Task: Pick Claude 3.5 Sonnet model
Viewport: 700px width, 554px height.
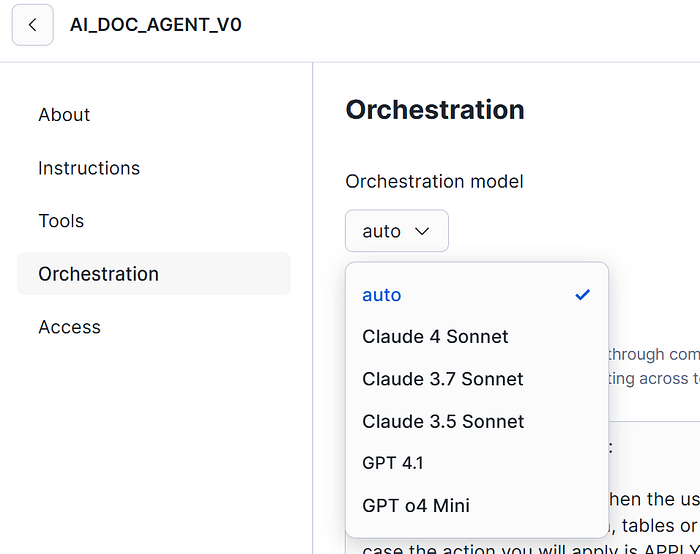Action: pos(477,421)
